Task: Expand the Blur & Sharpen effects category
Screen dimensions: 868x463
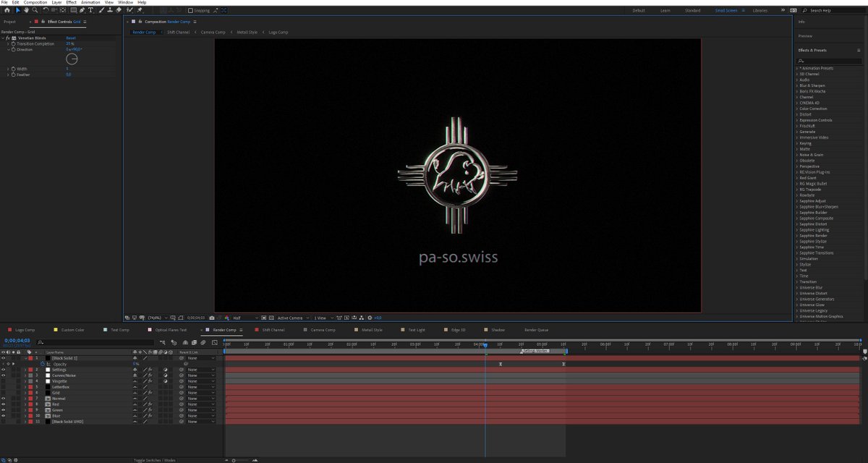Action: (796, 85)
